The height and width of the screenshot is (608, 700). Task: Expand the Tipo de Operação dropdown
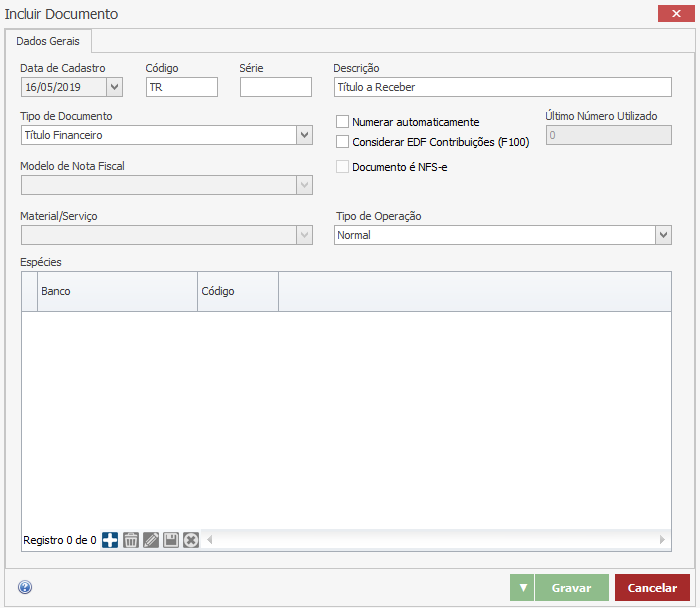[662, 235]
